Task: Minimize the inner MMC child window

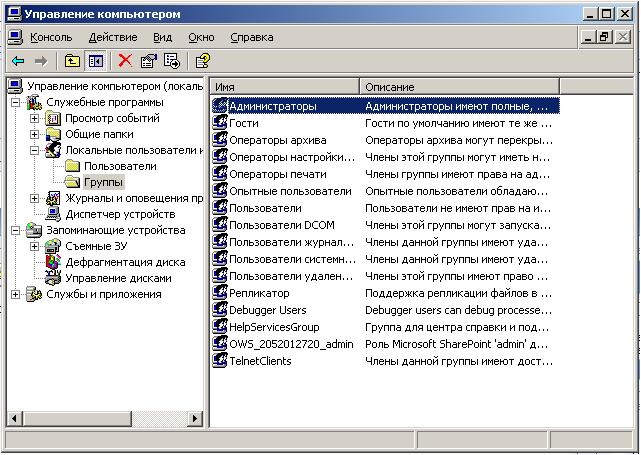Action: pyautogui.click(x=589, y=38)
